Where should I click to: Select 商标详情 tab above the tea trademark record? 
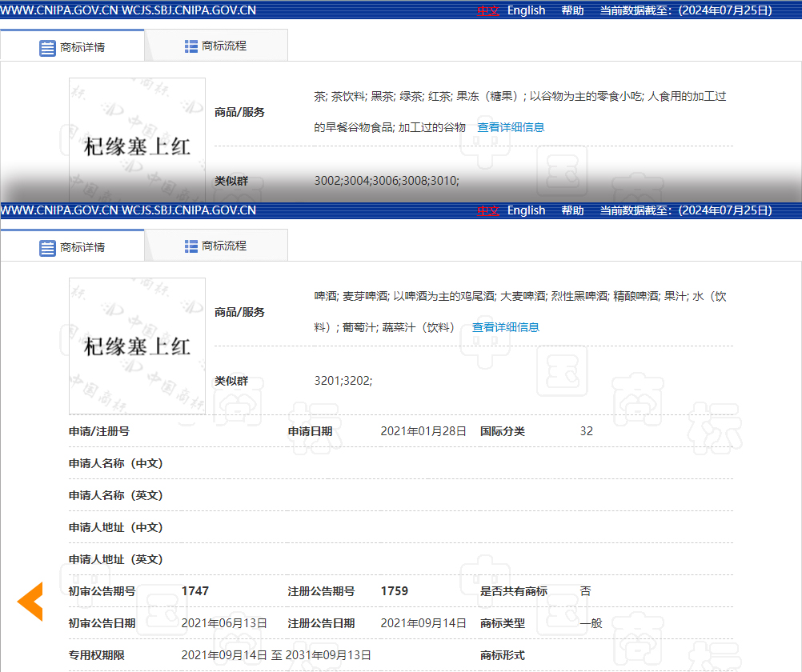[72, 47]
